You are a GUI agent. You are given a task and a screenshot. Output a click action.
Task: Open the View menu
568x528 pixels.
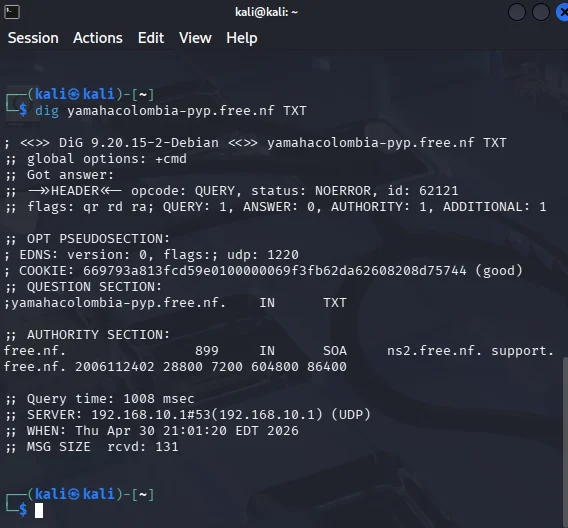(x=195, y=38)
